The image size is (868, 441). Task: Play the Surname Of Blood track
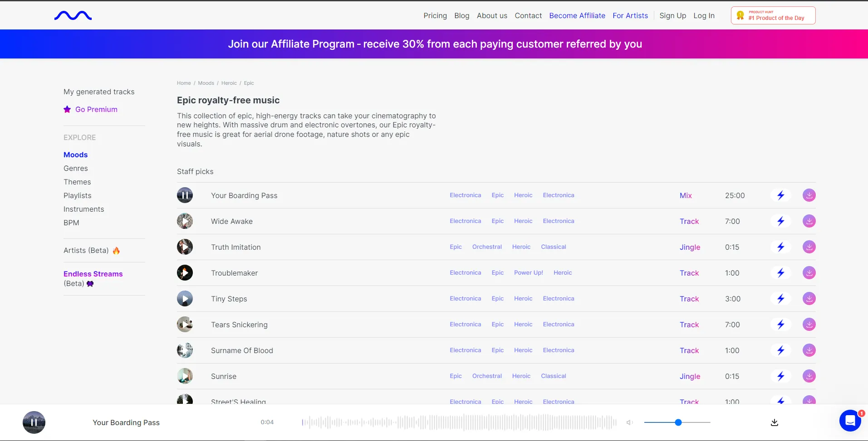coord(185,350)
